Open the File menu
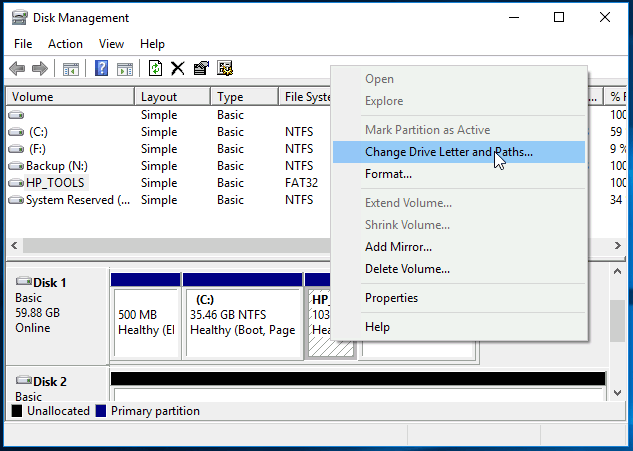Image resolution: width=633 pixels, height=451 pixels. pos(23,44)
